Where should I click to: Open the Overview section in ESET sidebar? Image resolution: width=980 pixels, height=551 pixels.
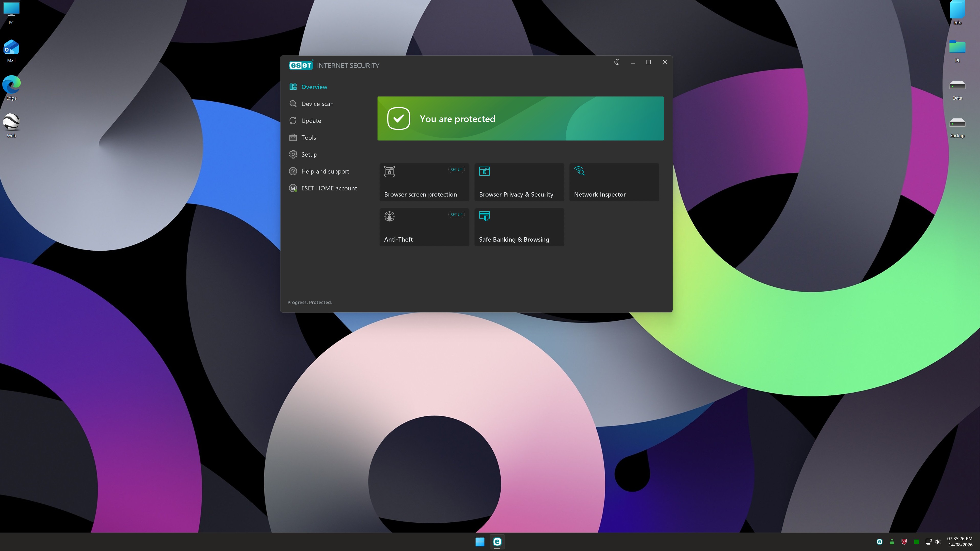click(x=308, y=87)
